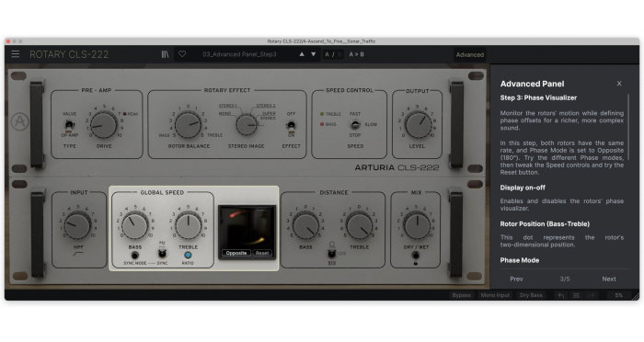644x342 pixels.
Task: Click the resize handle at window corner
Action: point(637,297)
